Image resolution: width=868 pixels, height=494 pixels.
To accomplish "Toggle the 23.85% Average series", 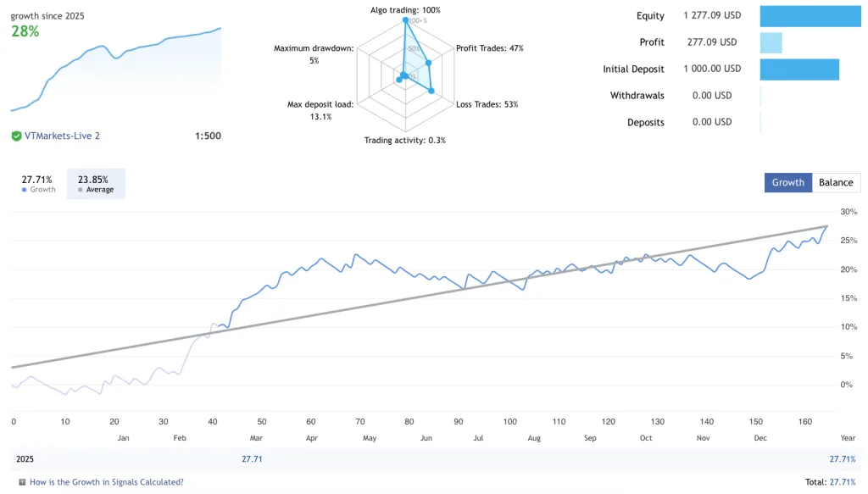I will [96, 184].
